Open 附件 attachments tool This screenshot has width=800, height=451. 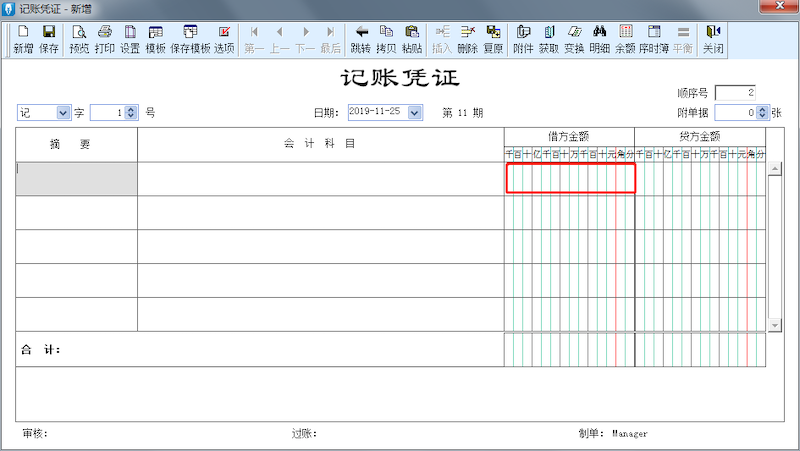click(x=523, y=39)
